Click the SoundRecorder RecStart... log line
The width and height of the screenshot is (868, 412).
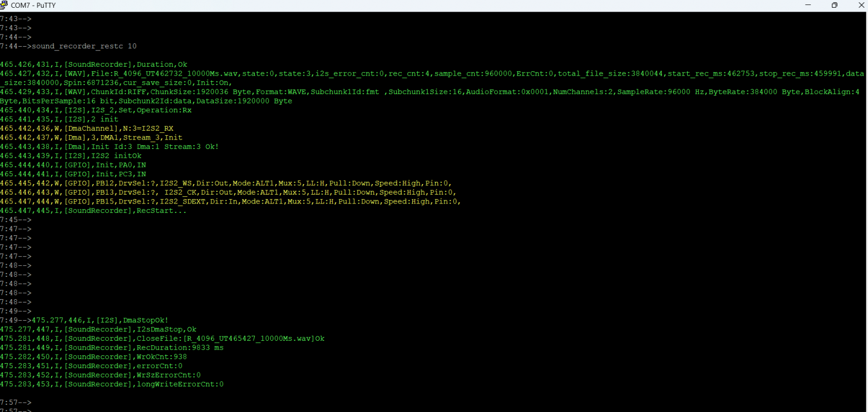93,211
